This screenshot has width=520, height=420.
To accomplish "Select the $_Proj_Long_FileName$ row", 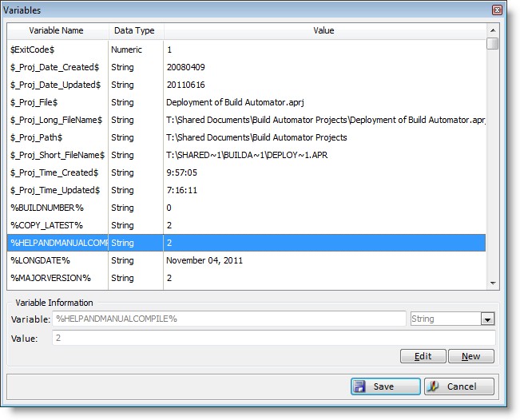I will tap(246, 120).
